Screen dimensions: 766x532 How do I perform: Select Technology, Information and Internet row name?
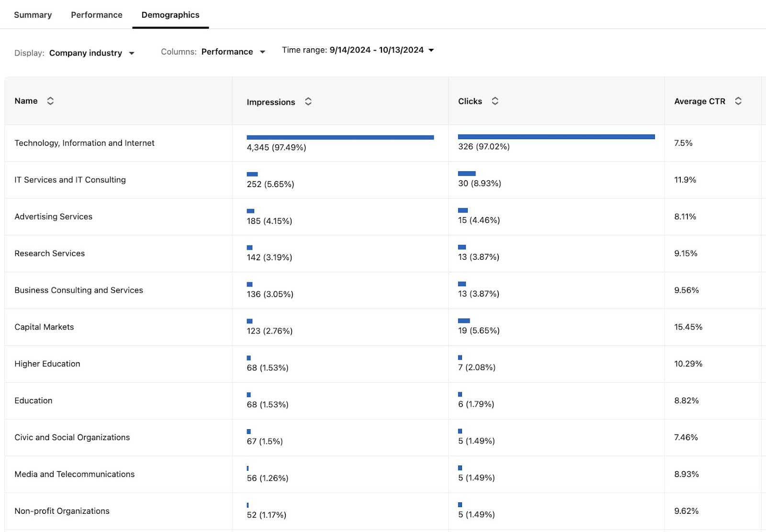[85, 143]
